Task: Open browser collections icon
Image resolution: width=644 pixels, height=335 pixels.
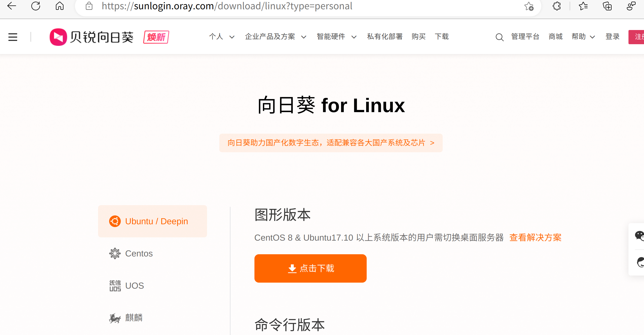Action: pos(607,6)
